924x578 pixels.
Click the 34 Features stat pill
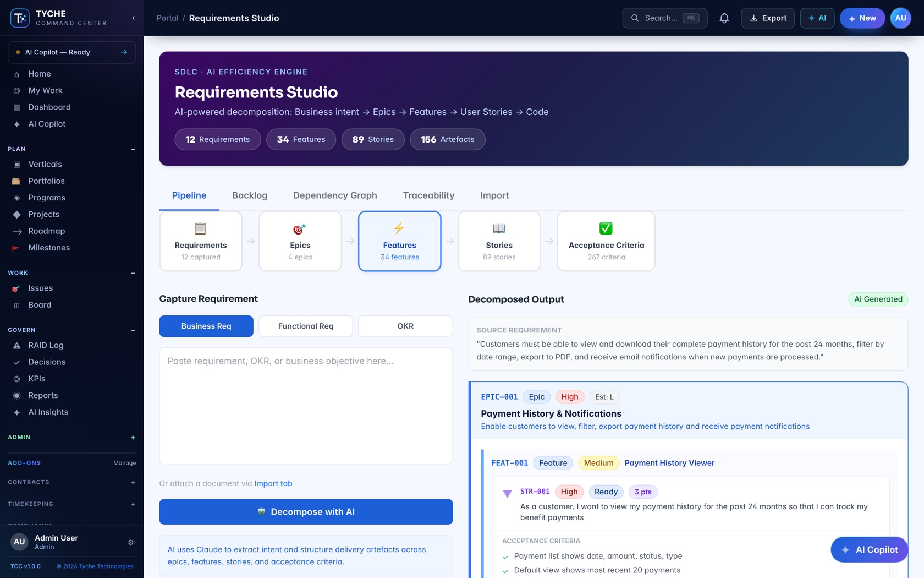coord(301,139)
